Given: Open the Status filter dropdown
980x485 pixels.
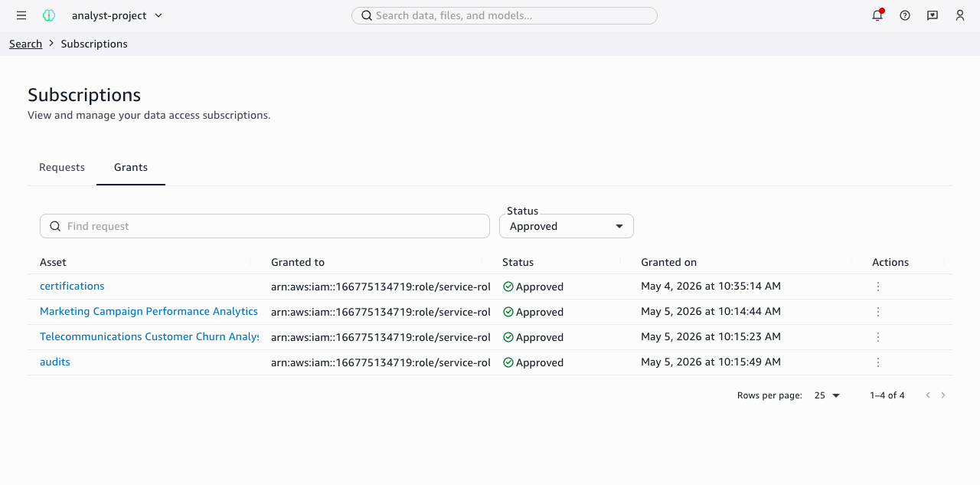Looking at the screenshot, I should click(567, 226).
